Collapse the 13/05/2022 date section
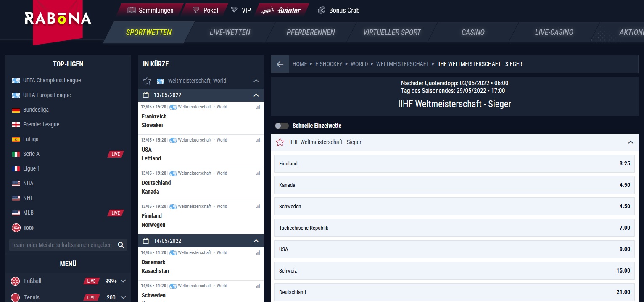The height and width of the screenshot is (302, 644). pyautogui.click(x=256, y=95)
